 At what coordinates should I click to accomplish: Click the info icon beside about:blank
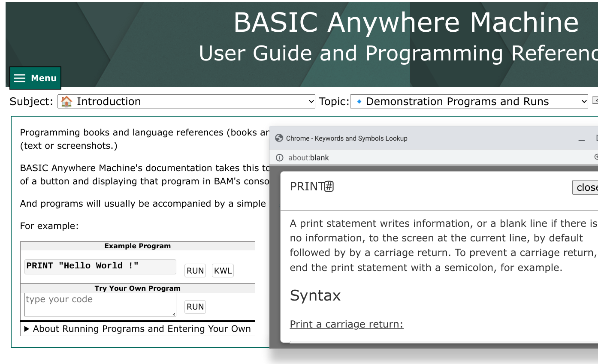pyautogui.click(x=280, y=158)
